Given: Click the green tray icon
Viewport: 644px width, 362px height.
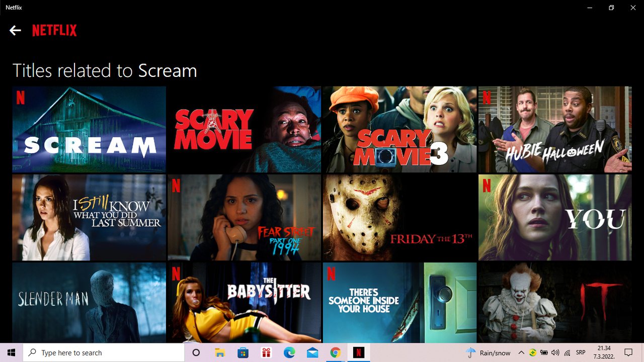Looking at the screenshot, I should [532, 353].
